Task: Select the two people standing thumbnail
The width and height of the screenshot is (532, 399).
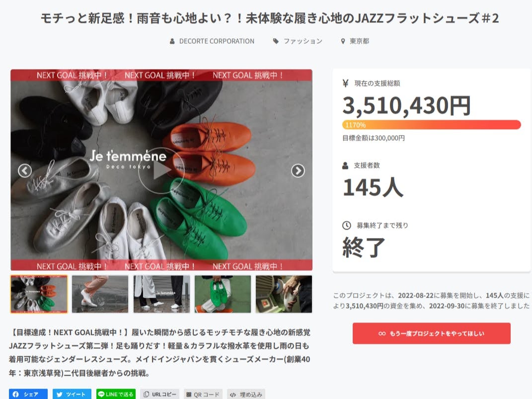Action: (x=161, y=294)
